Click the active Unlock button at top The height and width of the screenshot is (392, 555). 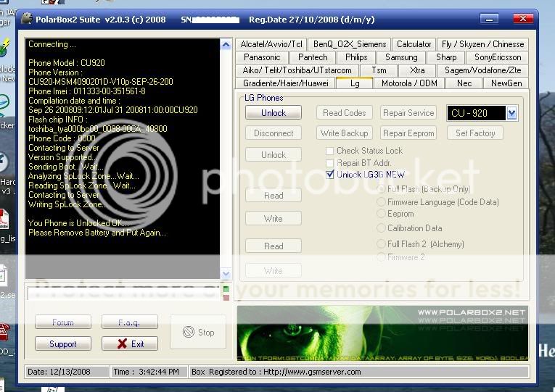point(274,113)
